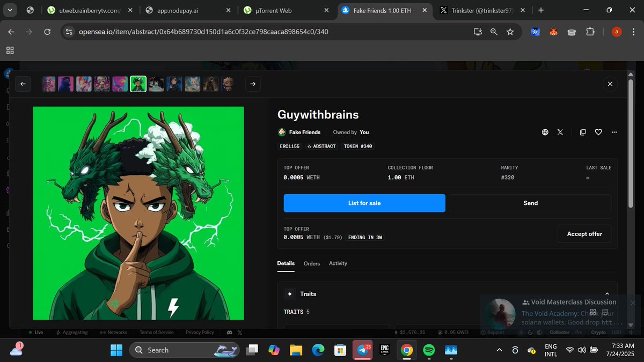Open the more options ellipsis menu
This screenshot has width=644, height=362.
tap(614, 132)
